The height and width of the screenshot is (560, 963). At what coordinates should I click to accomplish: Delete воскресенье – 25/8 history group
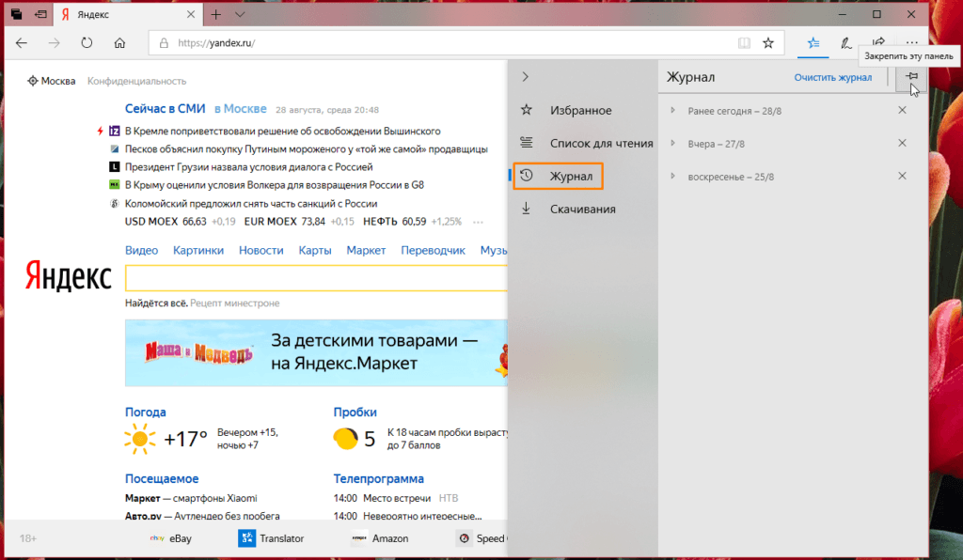[902, 176]
